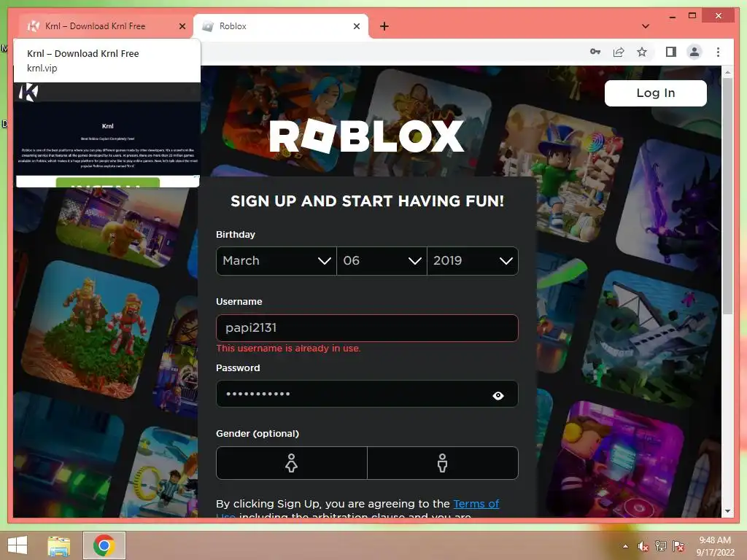747x560 pixels.
Task: Click the saved passwords key icon
Action: coord(595,52)
